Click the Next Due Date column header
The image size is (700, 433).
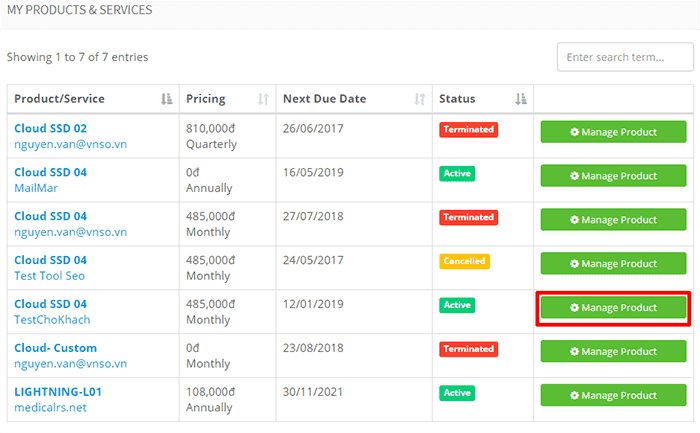pos(354,99)
